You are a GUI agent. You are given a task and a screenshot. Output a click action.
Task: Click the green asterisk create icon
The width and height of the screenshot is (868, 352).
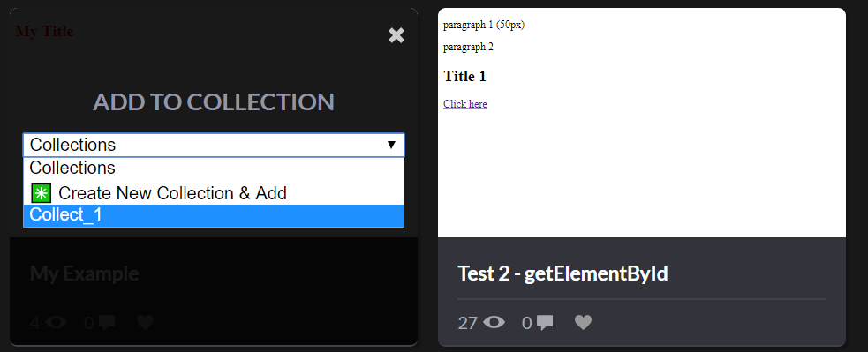(x=41, y=193)
